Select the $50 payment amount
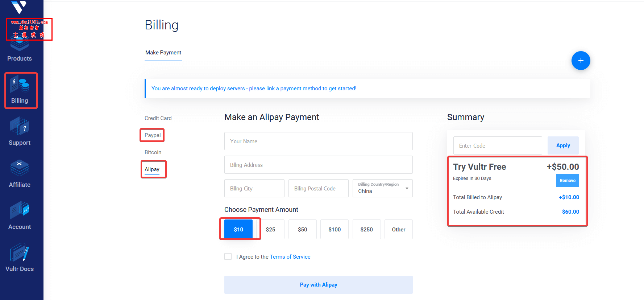Image resolution: width=644 pixels, height=300 pixels. (302, 229)
